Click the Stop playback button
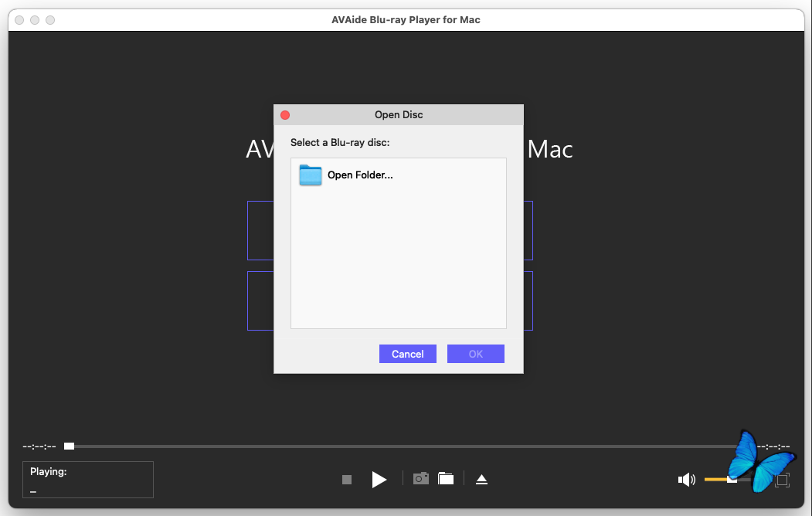The height and width of the screenshot is (516, 812). click(347, 480)
